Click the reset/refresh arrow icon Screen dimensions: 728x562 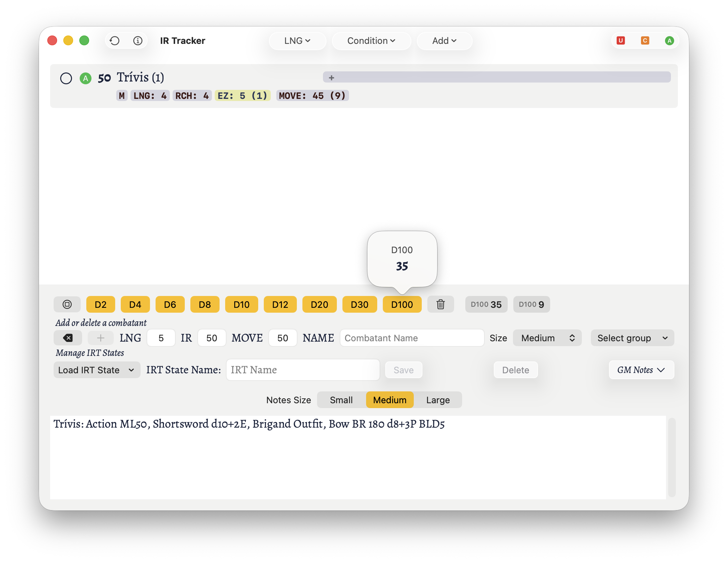click(x=114, y=41)
